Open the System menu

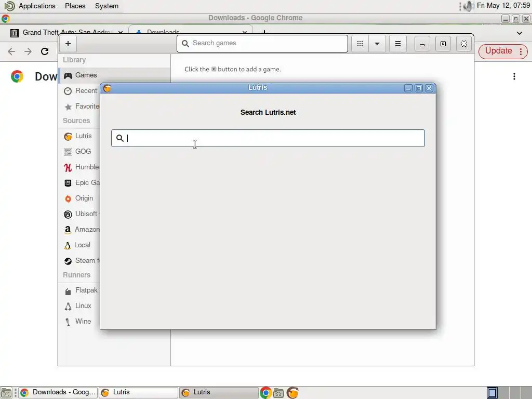pos(107,6)
